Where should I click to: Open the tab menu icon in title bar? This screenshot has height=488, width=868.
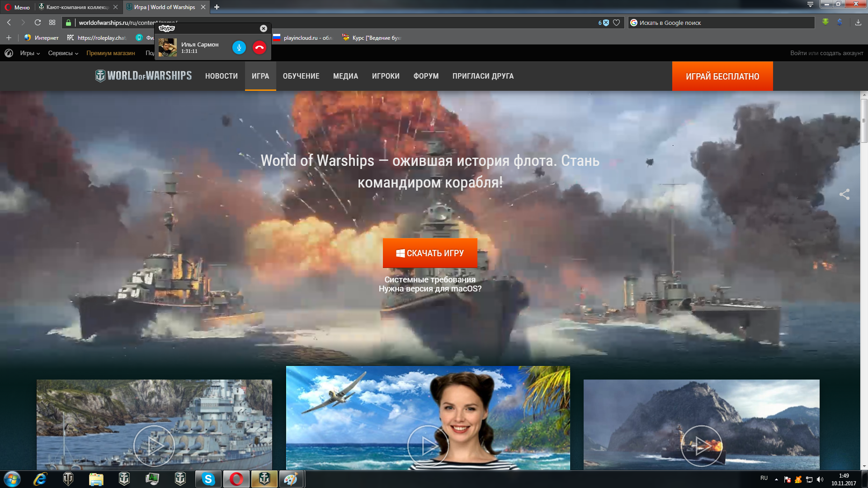click(x=810, y=5)
